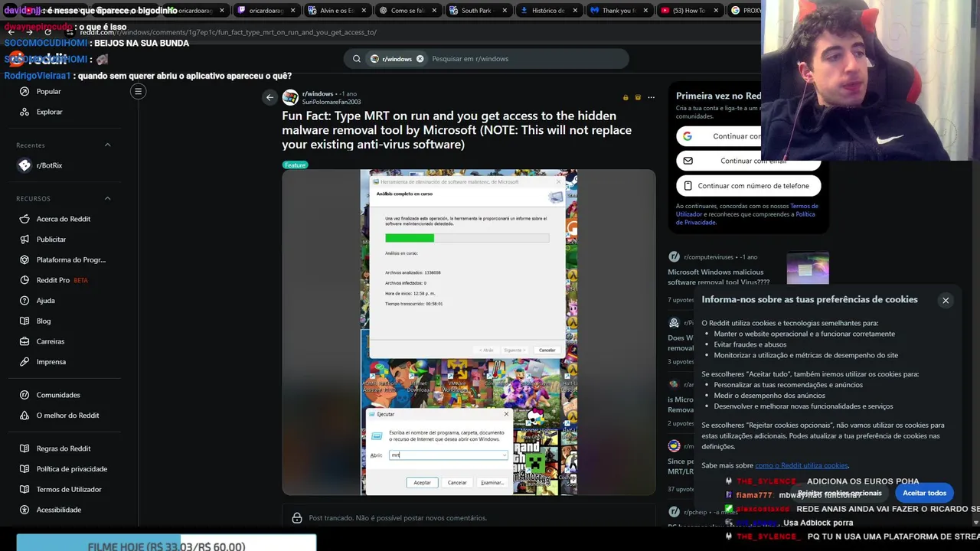Click the archived post box icon in header
This screenshot has height=551, width=980.
point(638,97)
